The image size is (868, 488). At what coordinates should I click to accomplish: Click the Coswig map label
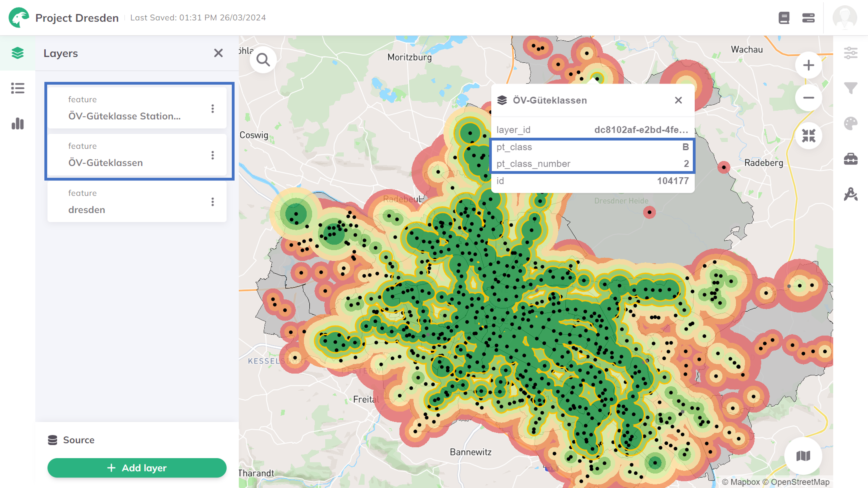click(x=254, y=135)
